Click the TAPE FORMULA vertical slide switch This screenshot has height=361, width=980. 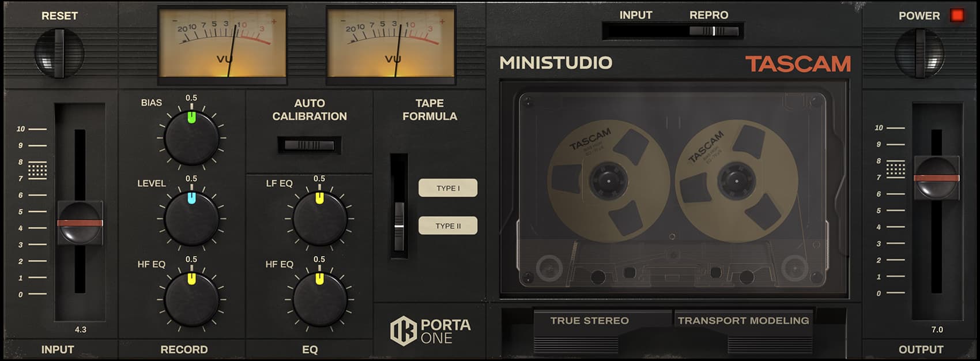pyautogui.click(x=399, y=206)
